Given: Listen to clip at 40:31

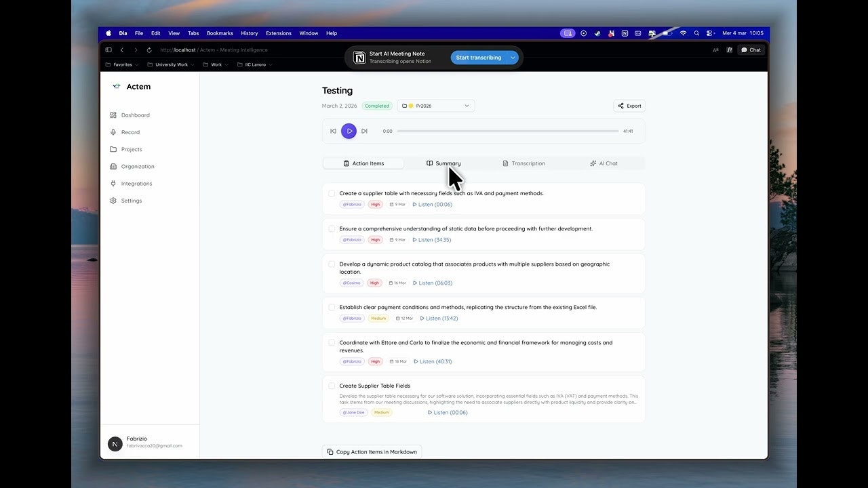Looking at the screenshot, I should pos(433,361).
